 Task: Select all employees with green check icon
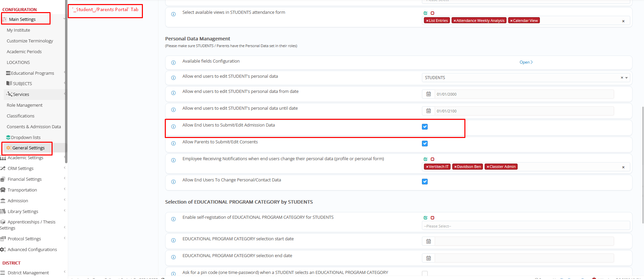pos(425,159)
